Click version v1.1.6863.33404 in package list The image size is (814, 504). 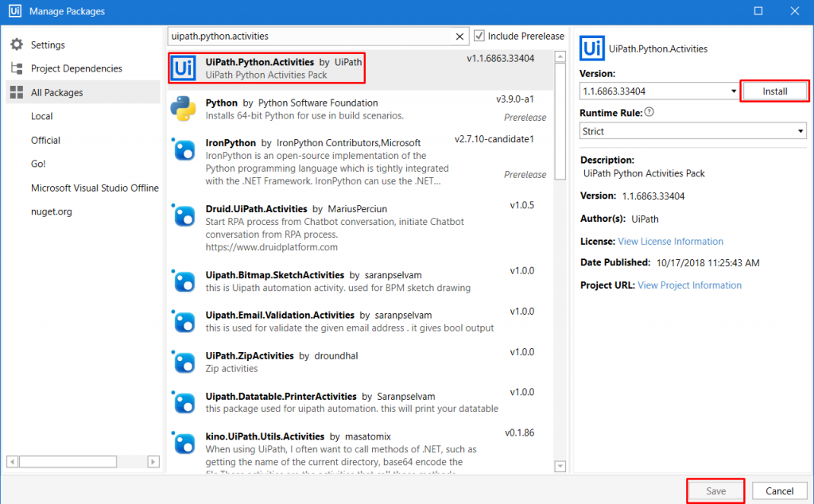click(501, 58)
